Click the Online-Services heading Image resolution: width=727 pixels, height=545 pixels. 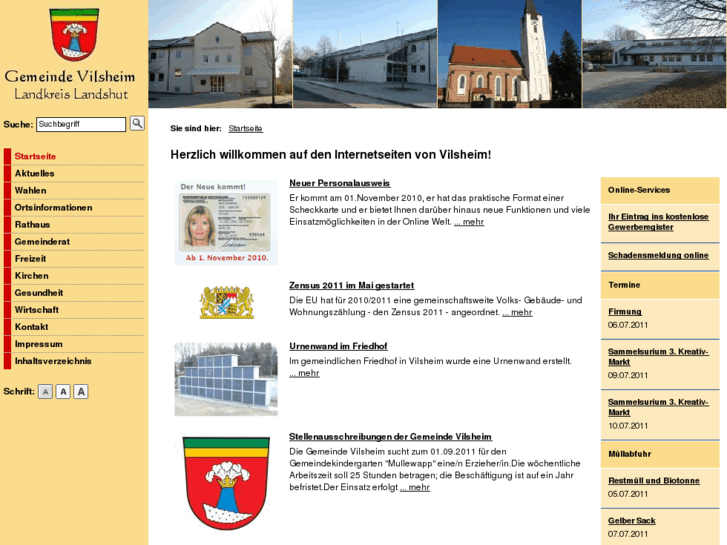click(x=639, y=190)
